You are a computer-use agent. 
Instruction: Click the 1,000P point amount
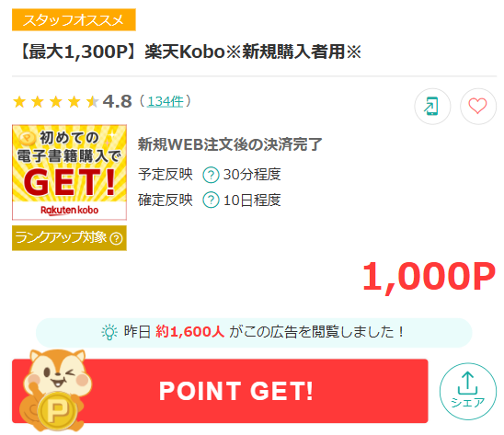point(429,277)
